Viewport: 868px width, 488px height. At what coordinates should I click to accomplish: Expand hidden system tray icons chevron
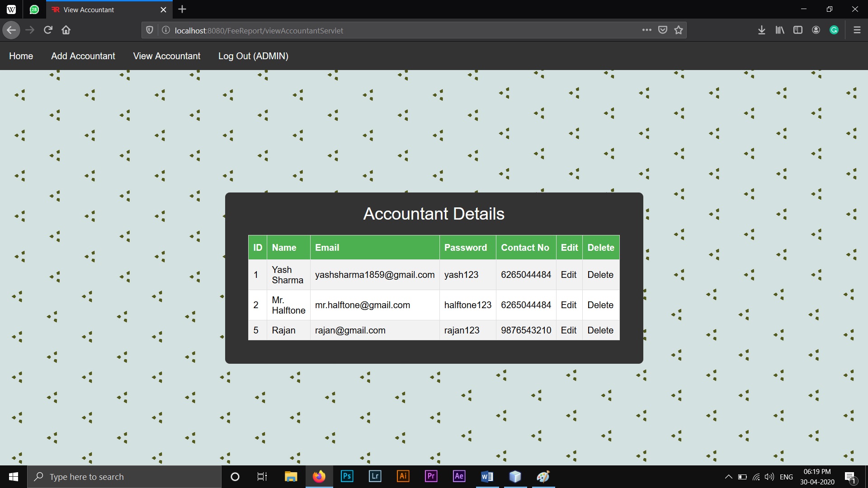point(728,477)
